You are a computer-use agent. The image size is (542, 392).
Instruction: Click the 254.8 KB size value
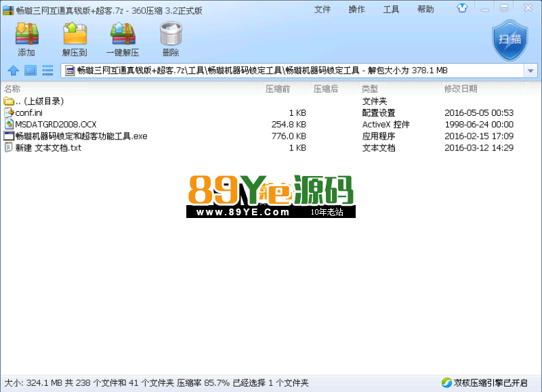pos(289,125)
